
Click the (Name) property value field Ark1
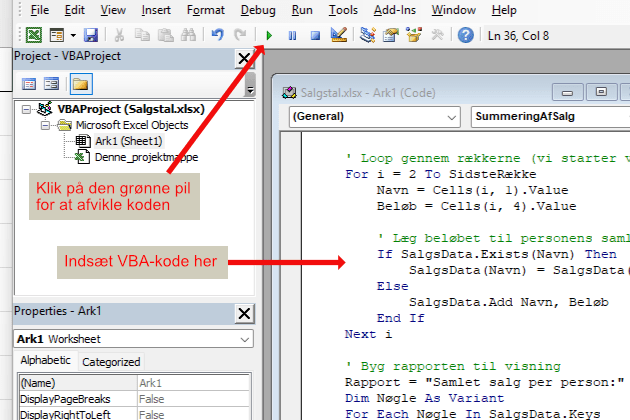coord(195,383)
